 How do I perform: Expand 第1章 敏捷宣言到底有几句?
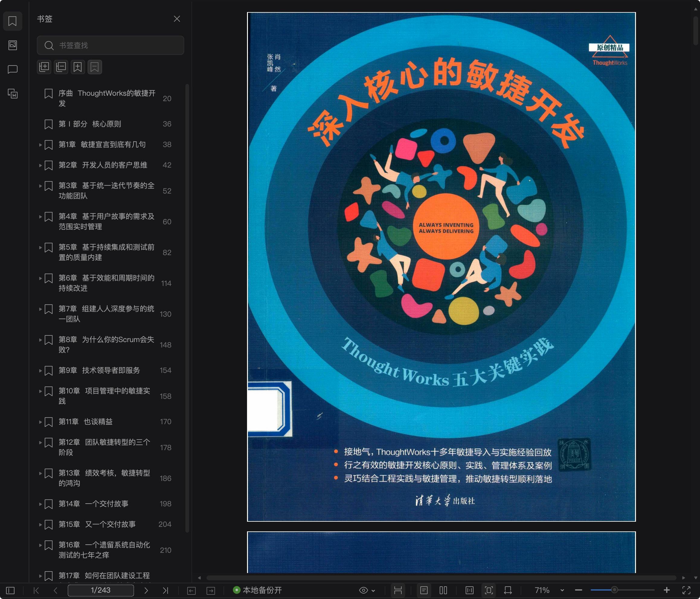click(40, 145)
